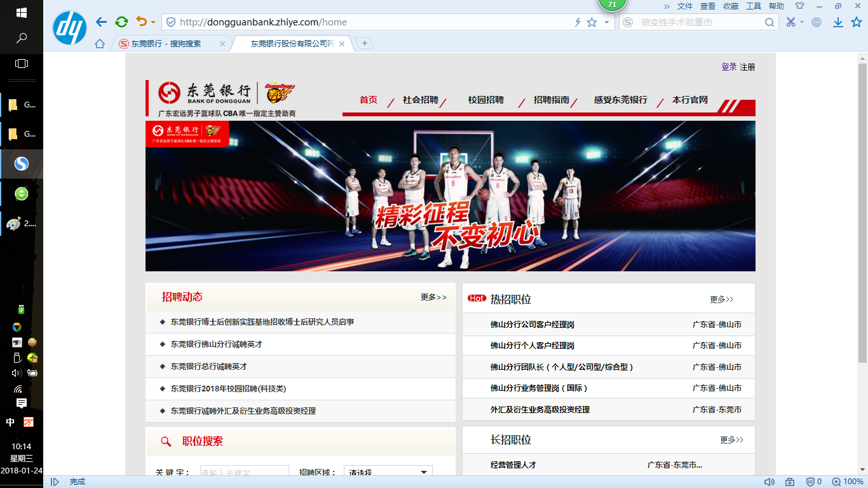This screenshot has width=868, height=488.
Task: Open the 收藏 menu
Action: pos(731,6)
